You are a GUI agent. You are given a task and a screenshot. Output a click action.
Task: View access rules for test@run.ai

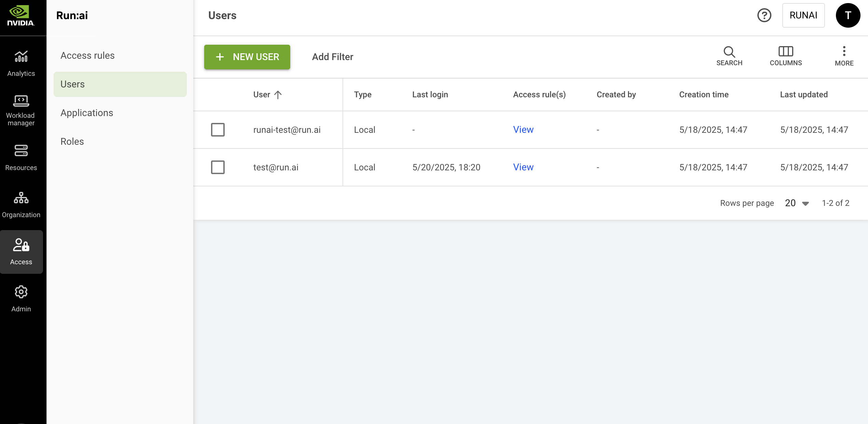tap(523, 167)
